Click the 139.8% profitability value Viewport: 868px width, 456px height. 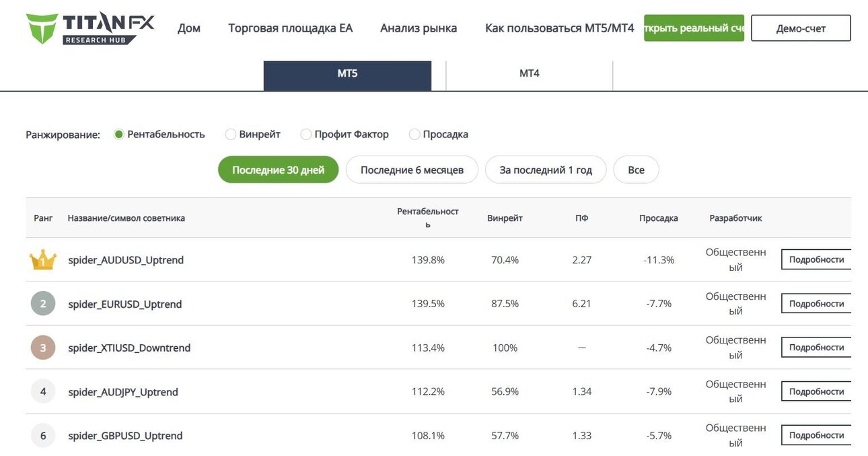[428, 260]
